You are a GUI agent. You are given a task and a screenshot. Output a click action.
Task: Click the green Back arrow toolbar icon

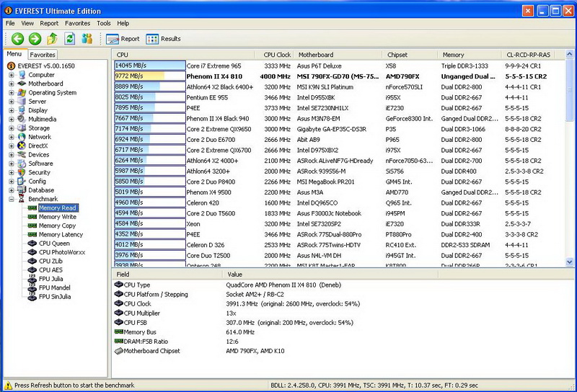[17, 39]
